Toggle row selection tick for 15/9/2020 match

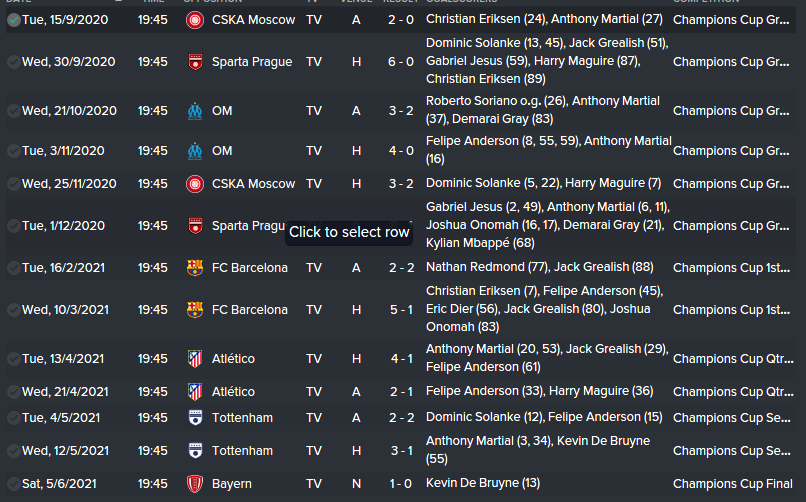tap(13, 19)
